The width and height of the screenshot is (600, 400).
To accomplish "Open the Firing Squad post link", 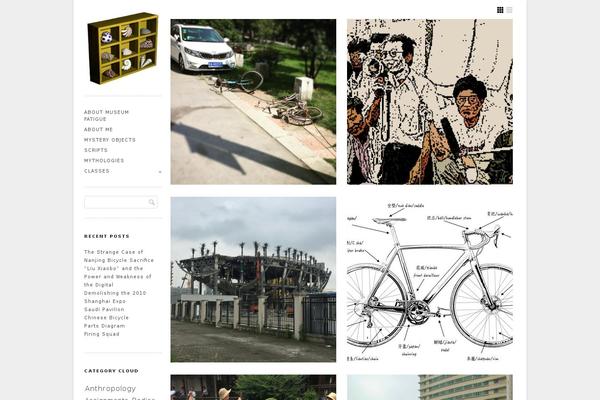I will pos(101,334).
